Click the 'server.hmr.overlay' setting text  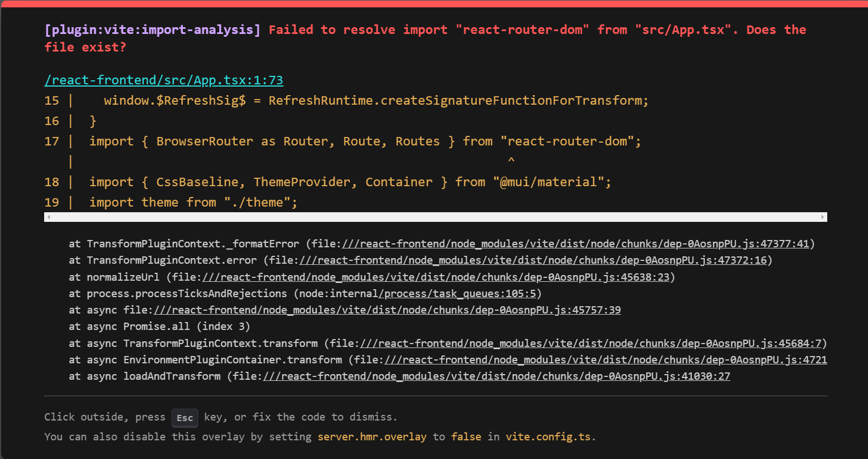371,437
